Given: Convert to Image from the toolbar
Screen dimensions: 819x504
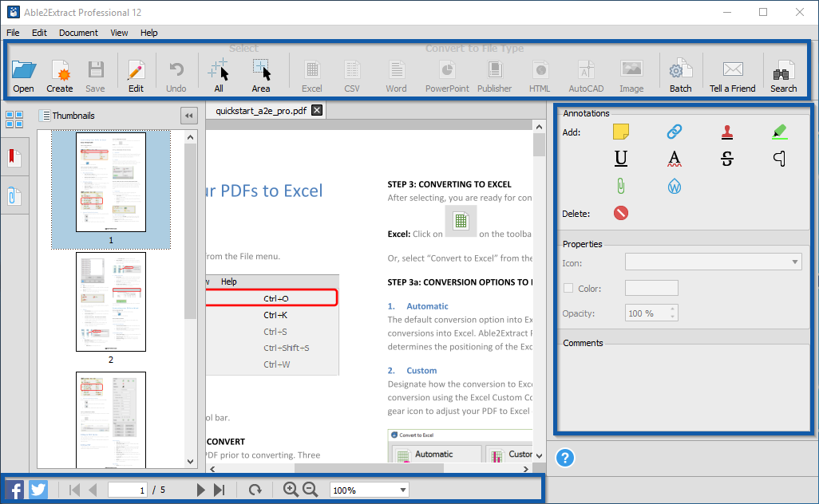Looking at the screenshot, I should click(631, 77).
